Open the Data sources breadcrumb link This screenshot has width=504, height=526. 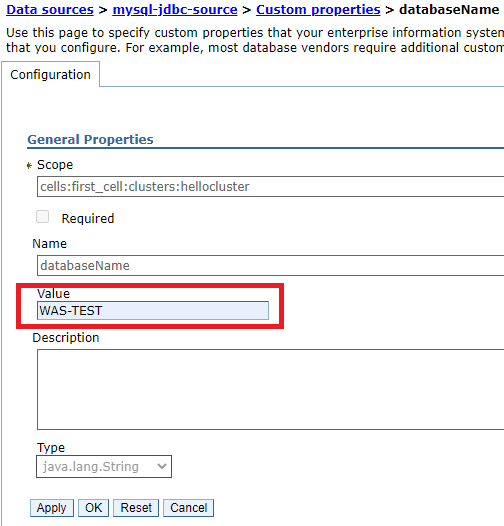point(50,10)
